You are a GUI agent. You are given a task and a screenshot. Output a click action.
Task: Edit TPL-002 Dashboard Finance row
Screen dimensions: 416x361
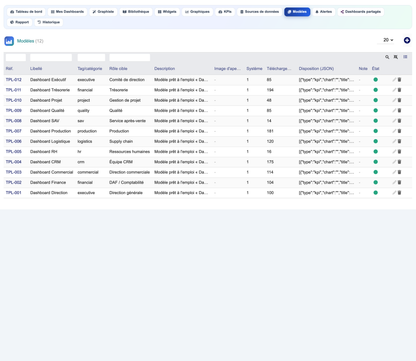pos(394,182)
